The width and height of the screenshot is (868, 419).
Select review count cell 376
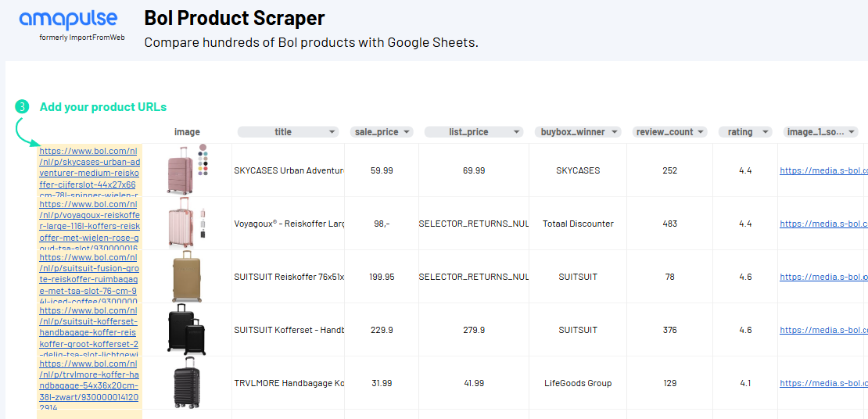click(x=670, y=330)
